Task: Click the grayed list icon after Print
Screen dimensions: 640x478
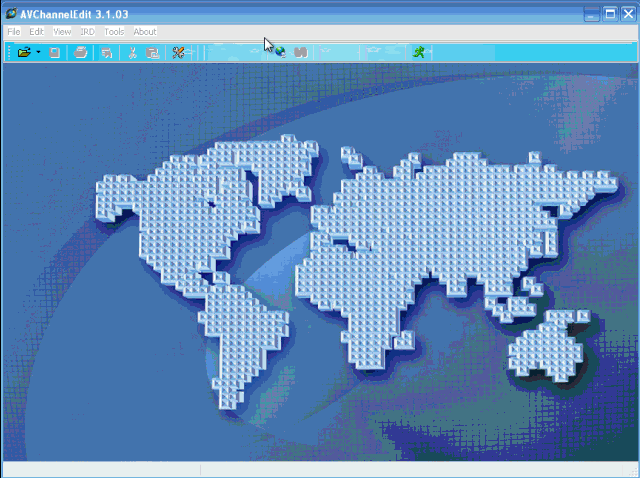Action: click(107, 53)
